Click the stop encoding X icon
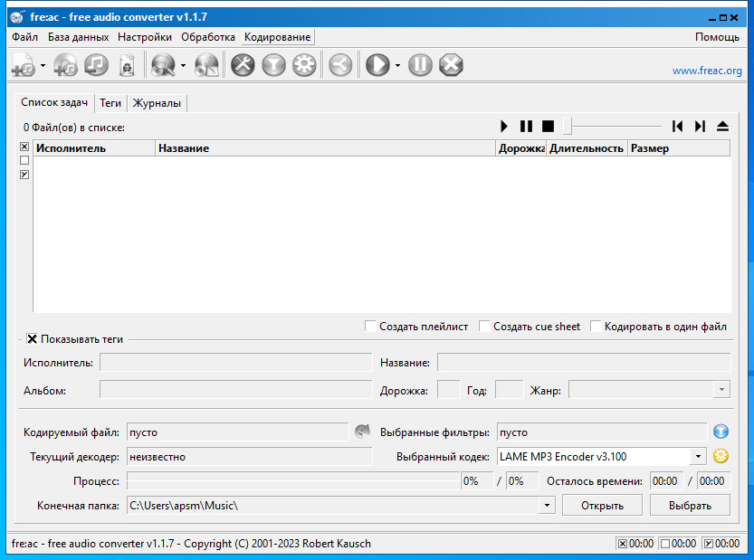The width and height of the screenshot is (754, 560). coord(451,65)
